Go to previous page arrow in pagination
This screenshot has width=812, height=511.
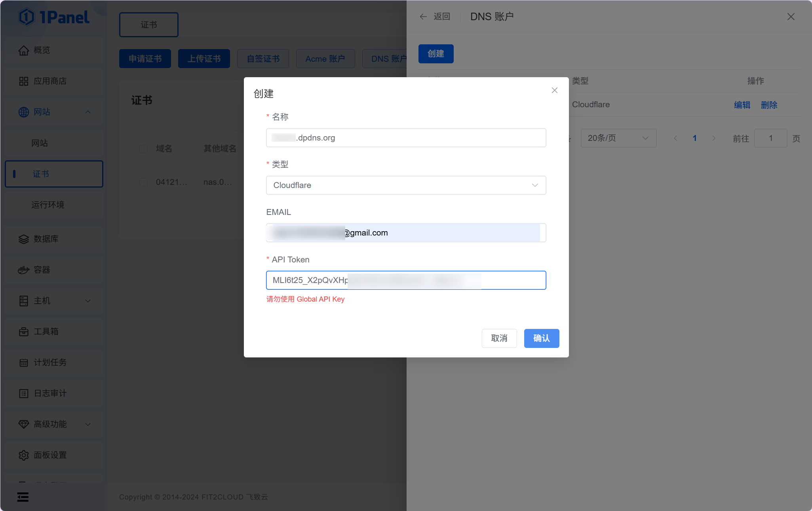tap(675, 138)
